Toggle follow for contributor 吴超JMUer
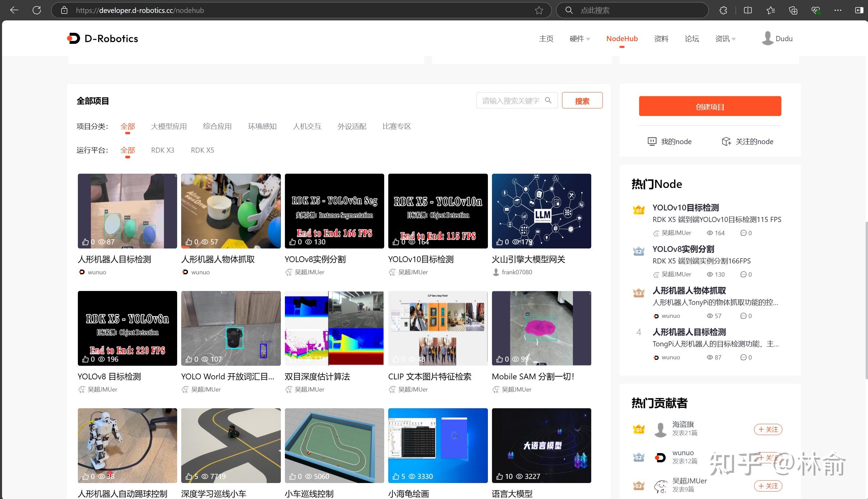This screenshot has width=868, height=499. (x=768, y=486)
